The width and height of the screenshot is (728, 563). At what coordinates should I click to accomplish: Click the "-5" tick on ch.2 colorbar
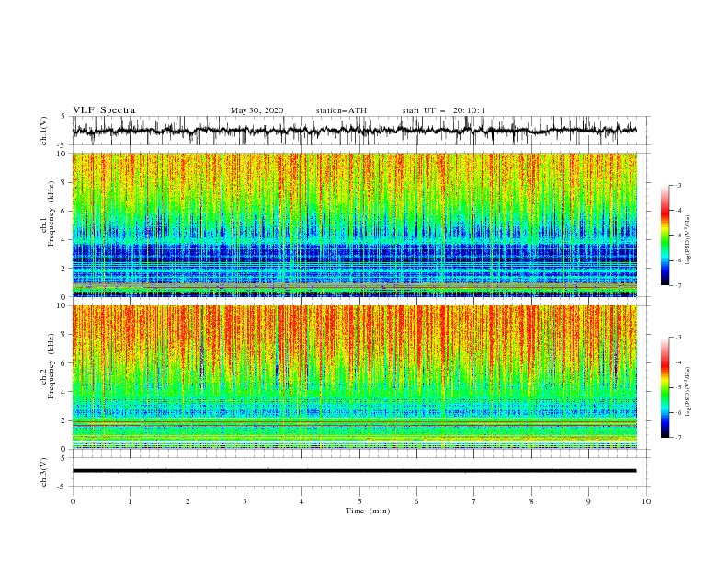click(677, 387)
